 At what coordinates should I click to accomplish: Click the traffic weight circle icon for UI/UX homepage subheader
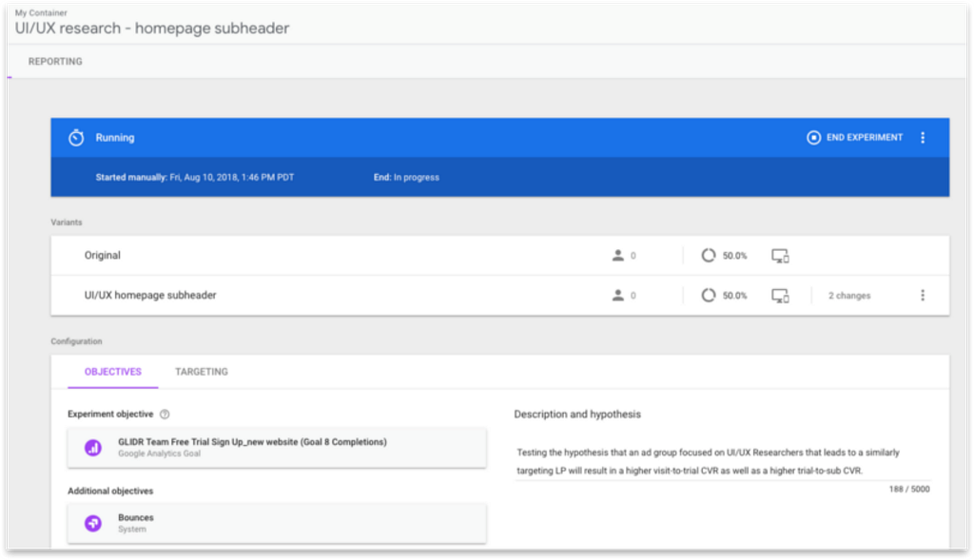(708, 296)
